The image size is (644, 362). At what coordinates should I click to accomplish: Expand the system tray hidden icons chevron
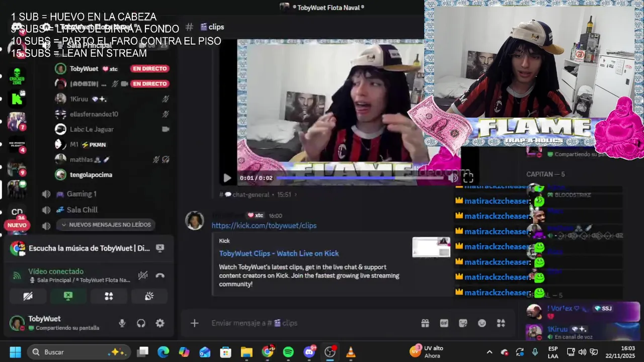coord(489,352)
